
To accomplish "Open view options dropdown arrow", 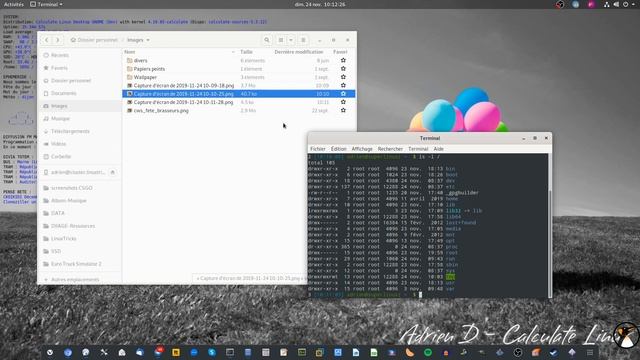I will (x=291, y=40).
